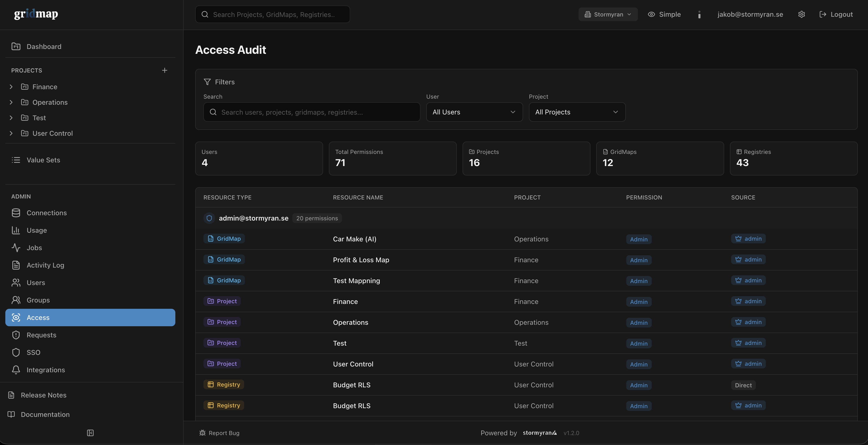This screenshot has width=868, height=445.
Task: Click the Integrations bell icon
Action: tap(16, 370)
